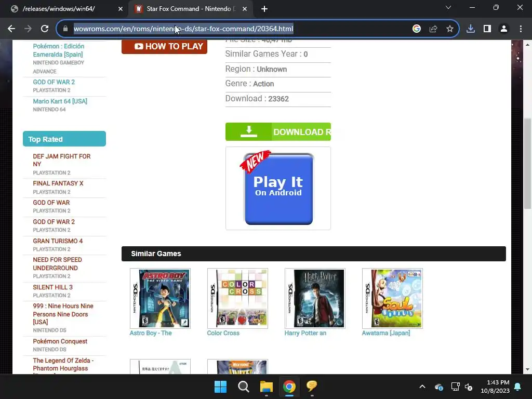Click scrollbar down arrow
The image size is (532, 399).
click(x=527, y=369)
